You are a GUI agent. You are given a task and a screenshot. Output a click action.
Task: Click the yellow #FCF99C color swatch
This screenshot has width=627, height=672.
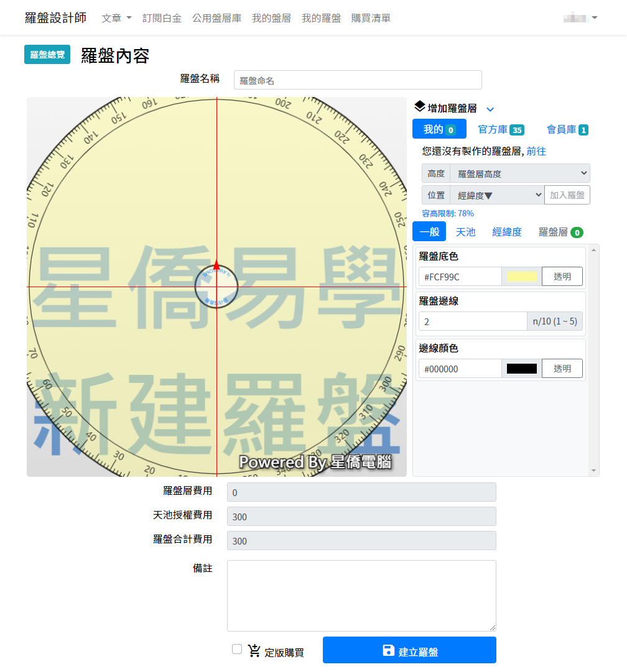[x=521, y=276]
